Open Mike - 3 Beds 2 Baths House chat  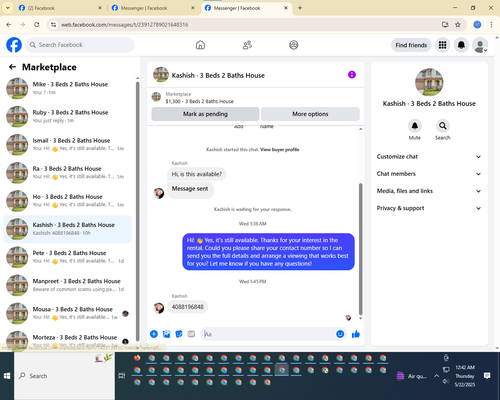click(68, 88)
